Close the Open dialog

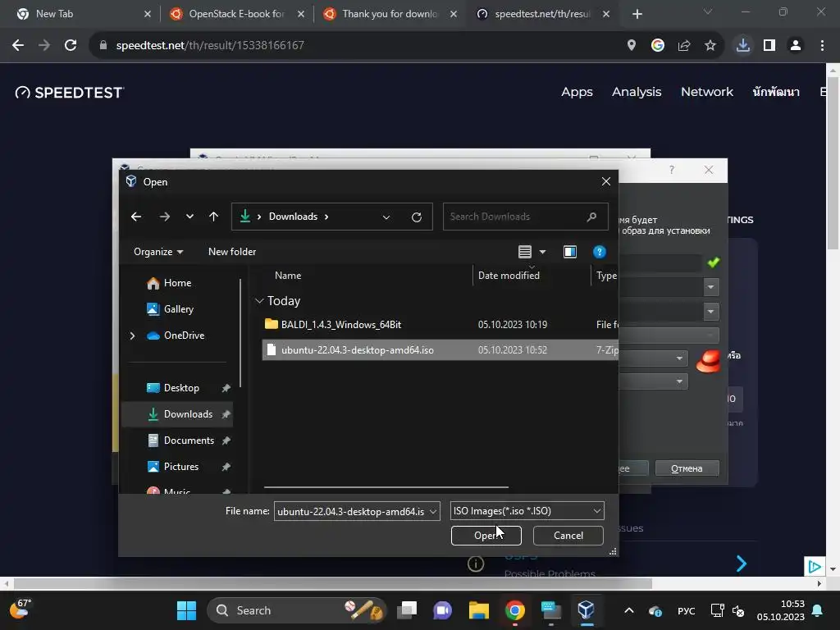click(x=606, y=181)
